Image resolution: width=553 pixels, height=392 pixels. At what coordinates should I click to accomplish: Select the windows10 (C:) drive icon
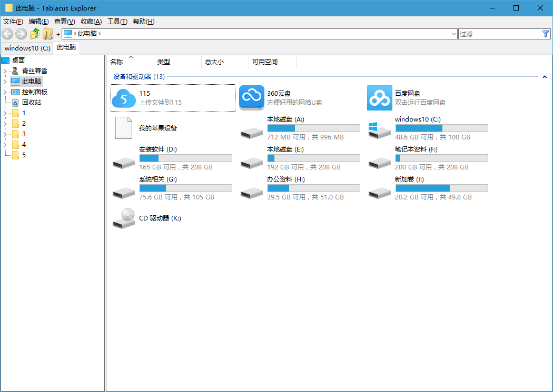[380, 130]
